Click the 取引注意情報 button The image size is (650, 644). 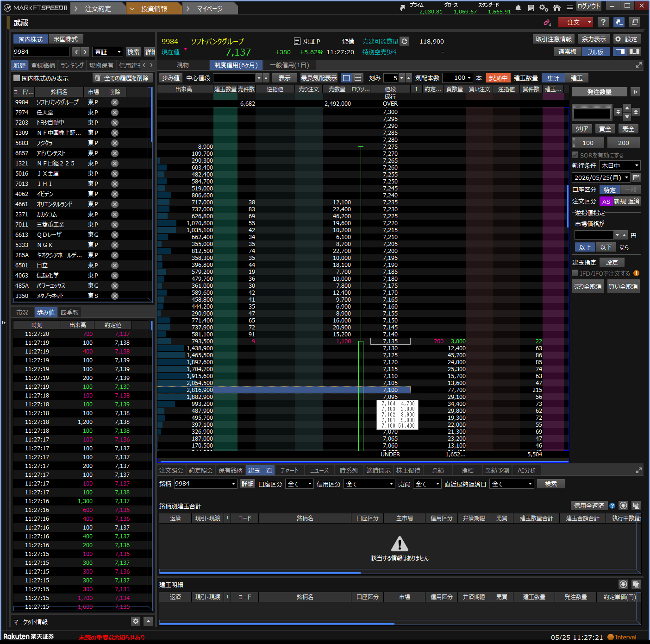554,39
